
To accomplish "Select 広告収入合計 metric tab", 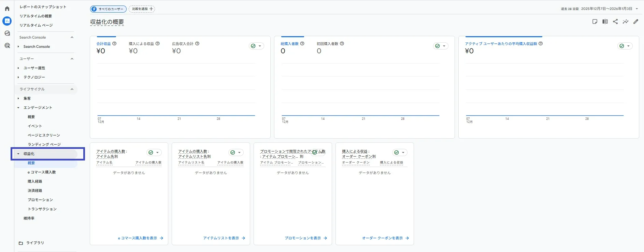I will [x=183, y=44].
